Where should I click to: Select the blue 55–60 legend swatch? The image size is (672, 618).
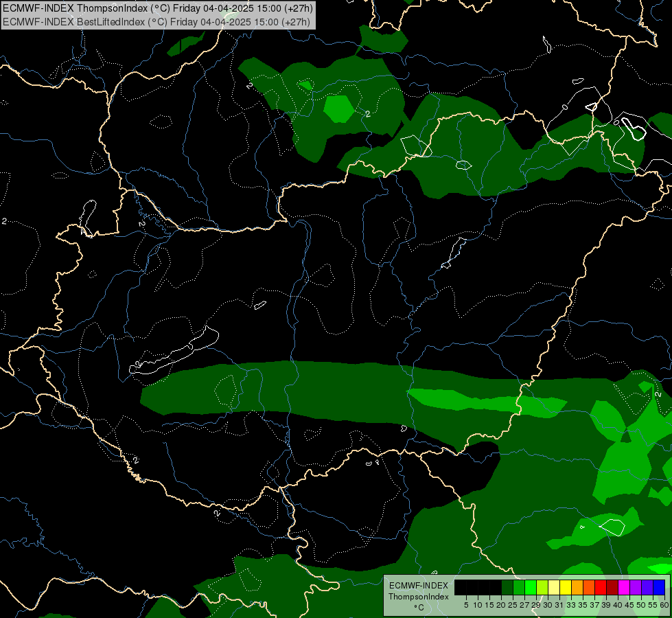click(659, 587)
